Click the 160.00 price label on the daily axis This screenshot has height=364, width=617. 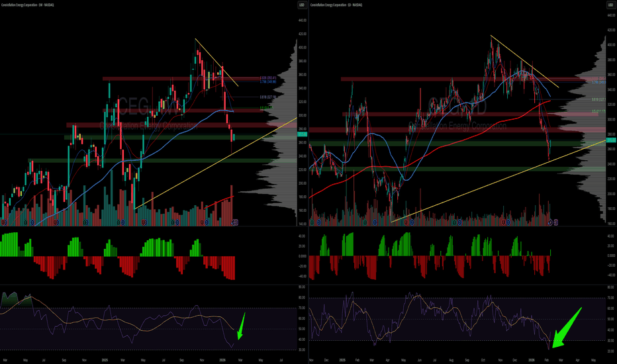611,224
